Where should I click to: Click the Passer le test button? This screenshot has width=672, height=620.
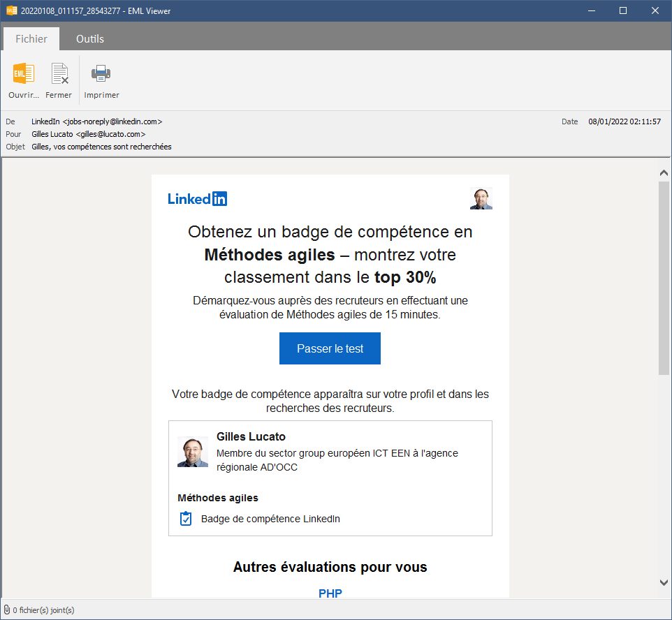pos(330,348)
